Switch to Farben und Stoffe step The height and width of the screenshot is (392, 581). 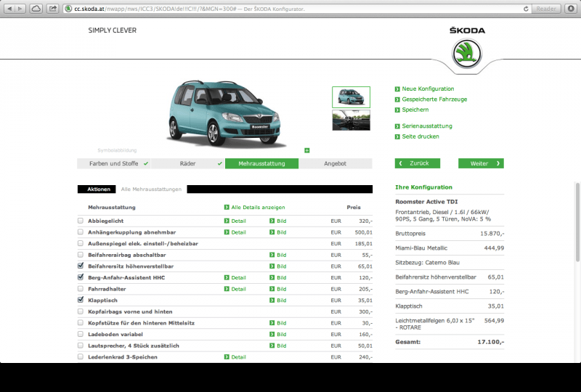[x=114, y=163]
